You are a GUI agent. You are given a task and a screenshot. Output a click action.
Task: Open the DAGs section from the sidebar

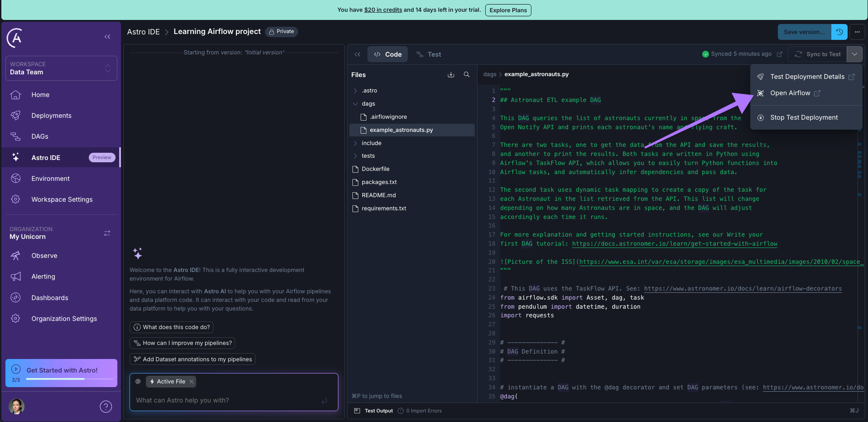(40, 136)
